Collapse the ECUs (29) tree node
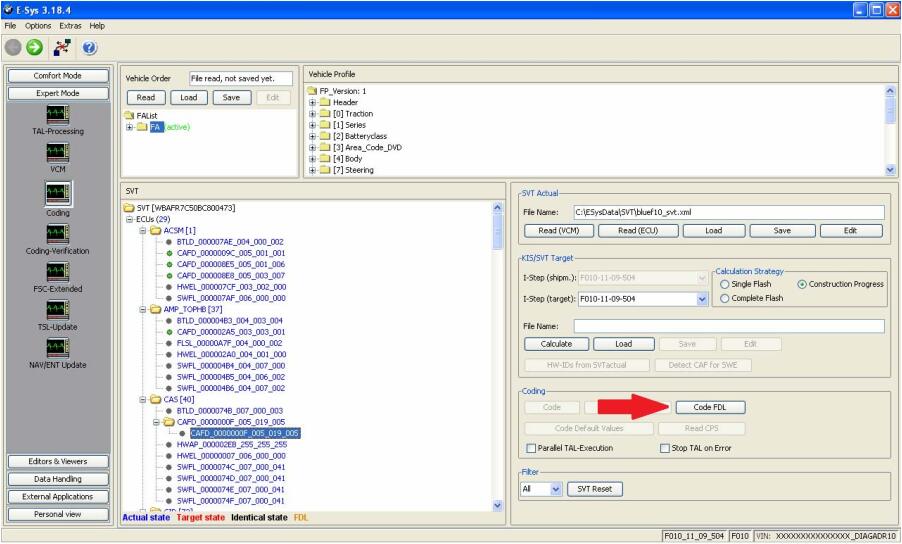This screenshot has height=544, width=902. [x=129, y=219]
